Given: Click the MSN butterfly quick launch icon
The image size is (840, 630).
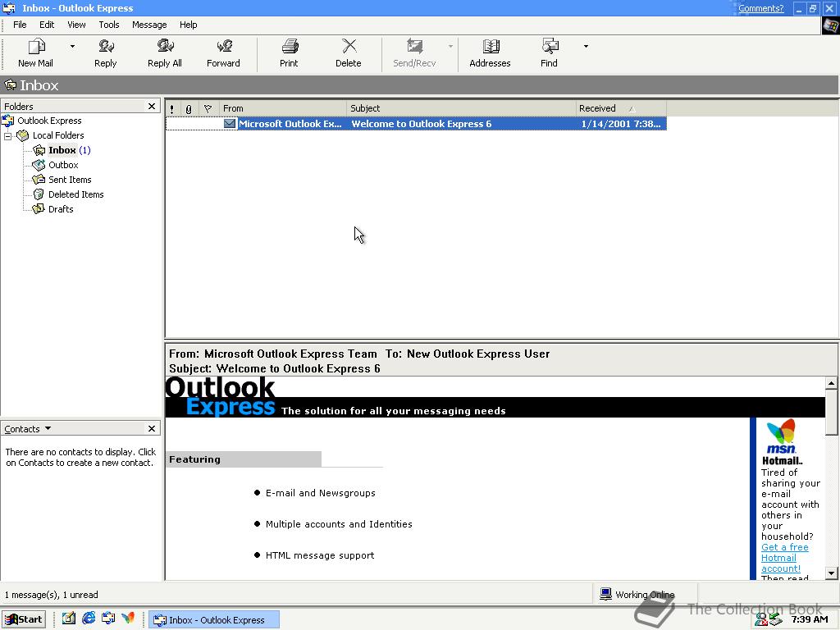Looking at the screenshot, I should [x=128, y=619].
